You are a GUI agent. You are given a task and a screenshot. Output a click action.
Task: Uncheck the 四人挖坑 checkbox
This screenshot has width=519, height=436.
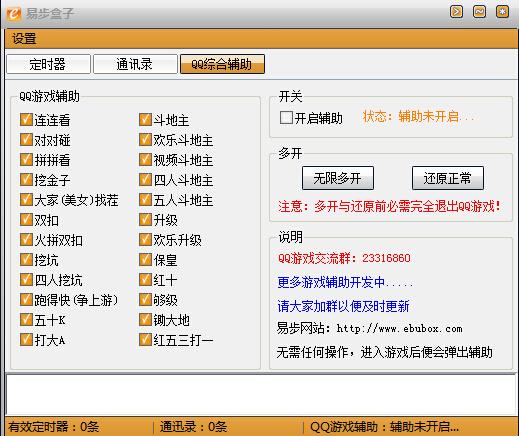coord(26,280)
